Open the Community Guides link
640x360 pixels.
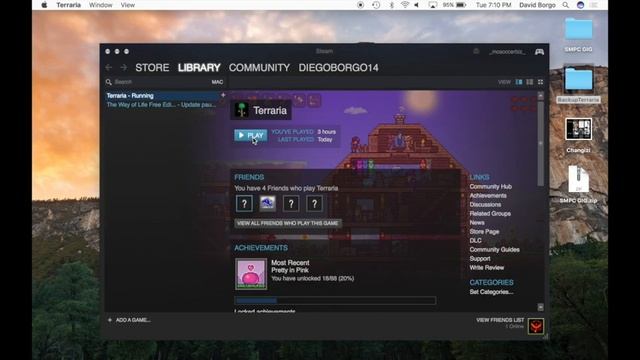click(494, 249)
